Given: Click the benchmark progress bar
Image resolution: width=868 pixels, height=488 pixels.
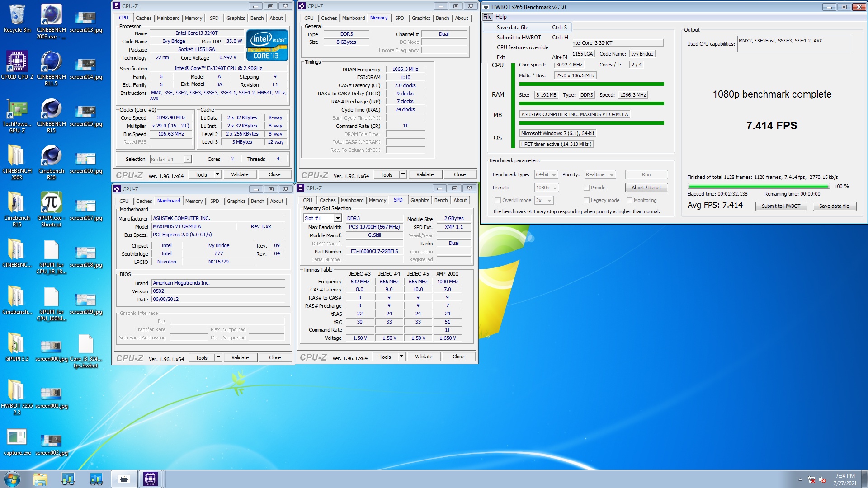Looking at the screenshot, I should [x=758, y=186].
